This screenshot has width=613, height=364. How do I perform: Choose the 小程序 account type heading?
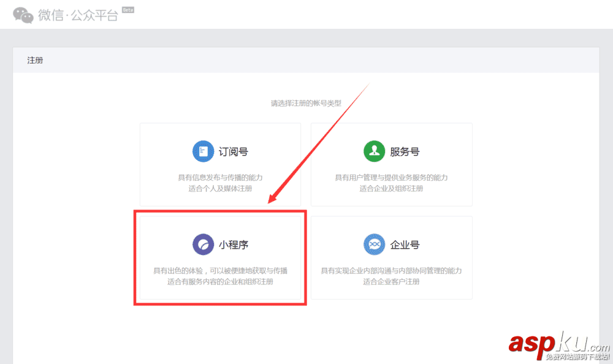coord(234,245)
